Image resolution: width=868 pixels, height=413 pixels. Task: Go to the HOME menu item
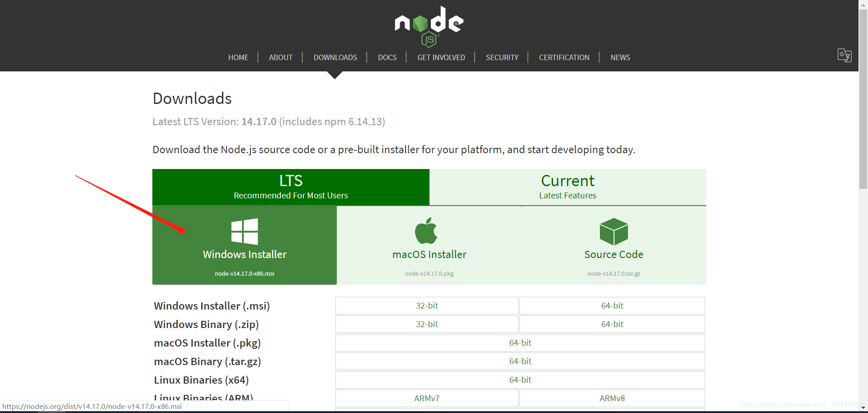[238, 57]
